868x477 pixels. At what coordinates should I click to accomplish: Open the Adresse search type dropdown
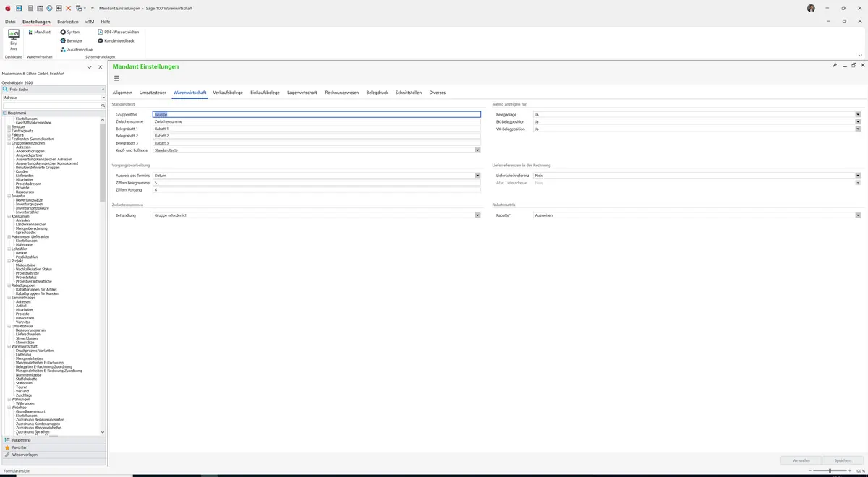coord(103,97)
